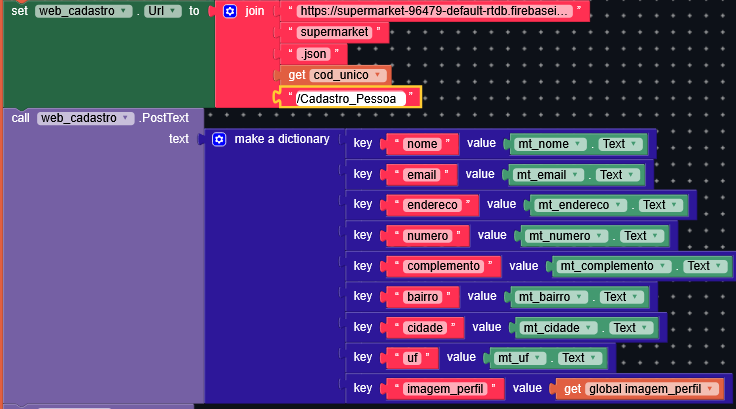Select the Firebase URL text string block

pos(435,11)
